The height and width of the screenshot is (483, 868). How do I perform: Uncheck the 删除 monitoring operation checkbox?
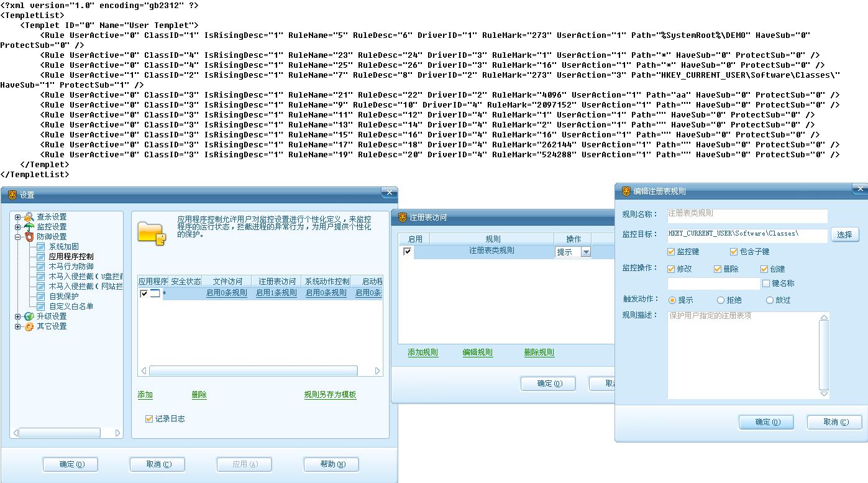pyautogui.click(x=718, y=269)
